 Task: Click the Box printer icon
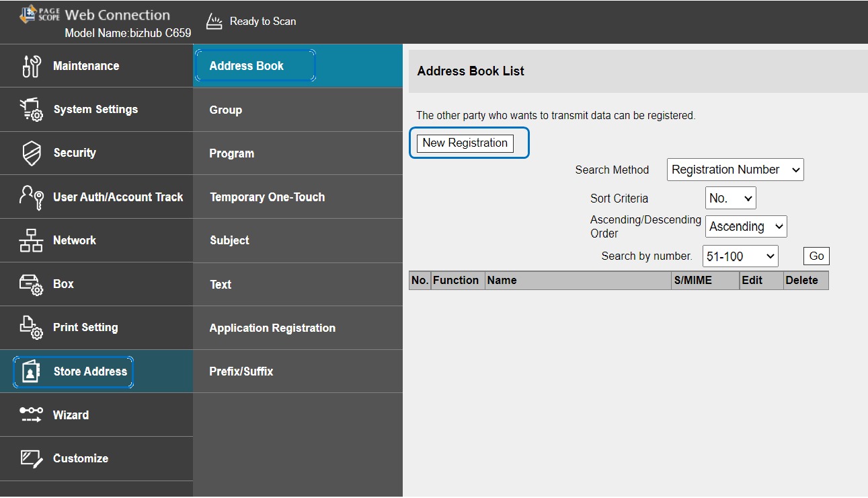coord(32,285)
